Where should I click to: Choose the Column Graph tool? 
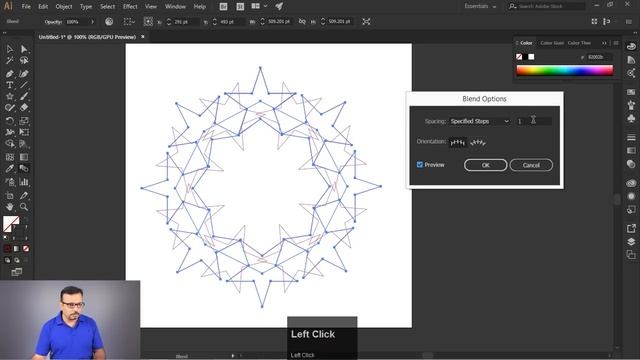(24, 182)
